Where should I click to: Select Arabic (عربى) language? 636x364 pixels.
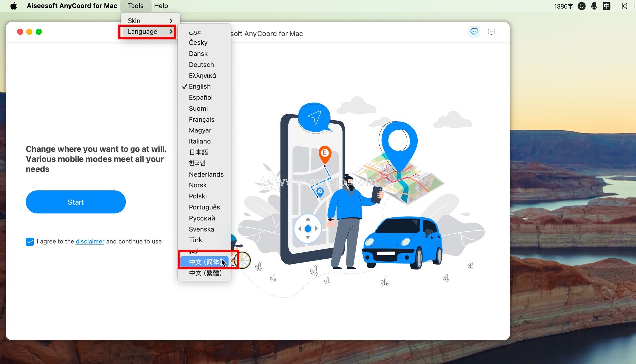tap(204, 31)
